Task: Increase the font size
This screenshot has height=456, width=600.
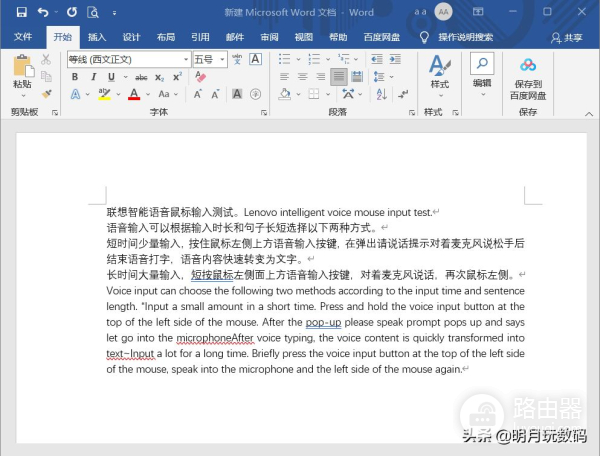Action: tap(197, 94)
